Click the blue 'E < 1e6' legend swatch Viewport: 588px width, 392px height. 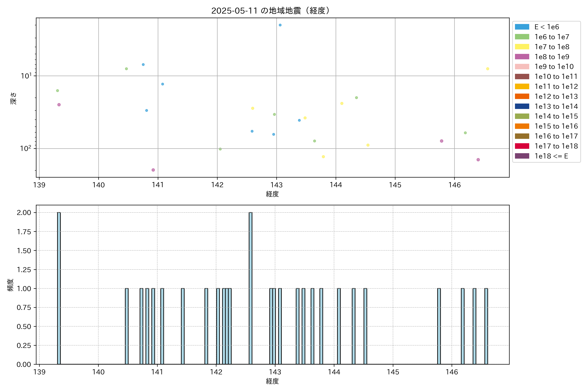[x=522, y=27]
